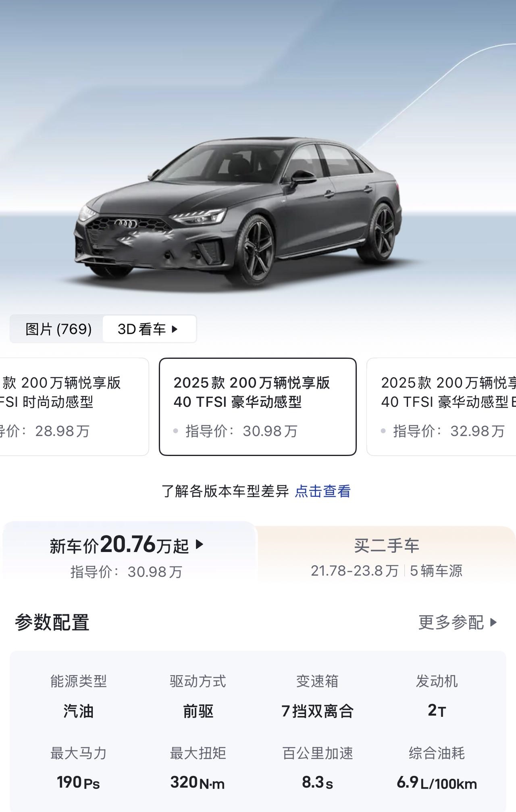Select the 时尚动感型 28.98万 trim card
Image resolution: width=516 pixels, height=812 pixels.
pyautogui.click(x=73, y=406)
